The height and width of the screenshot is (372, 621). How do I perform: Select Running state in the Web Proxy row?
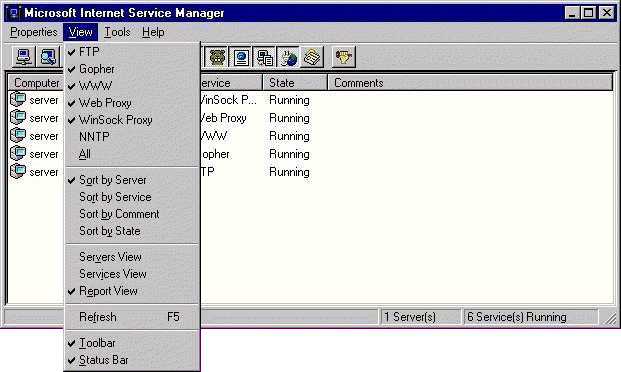(289, 118)
